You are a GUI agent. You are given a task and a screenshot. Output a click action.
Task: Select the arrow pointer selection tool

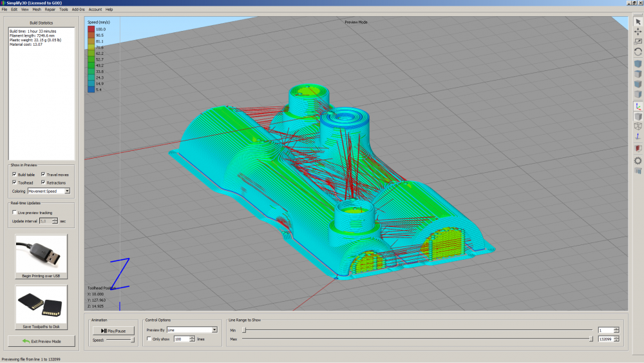638,22
